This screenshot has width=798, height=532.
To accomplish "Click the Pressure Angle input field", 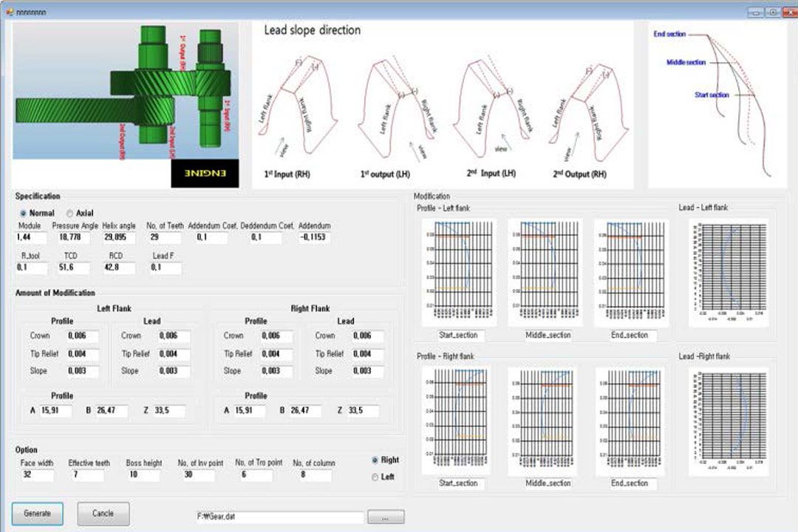I will pos(71,238).
